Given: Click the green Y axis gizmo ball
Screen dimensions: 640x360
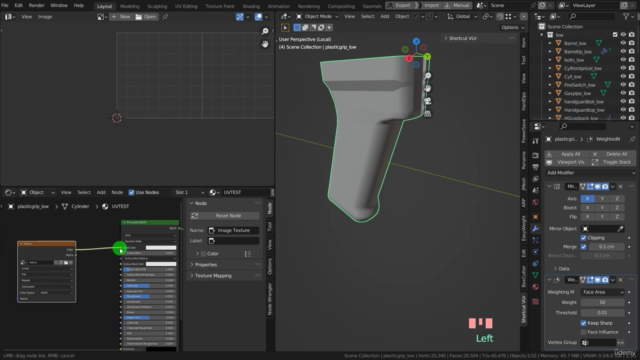Looking at the screenshot, I should click(427, 56).
